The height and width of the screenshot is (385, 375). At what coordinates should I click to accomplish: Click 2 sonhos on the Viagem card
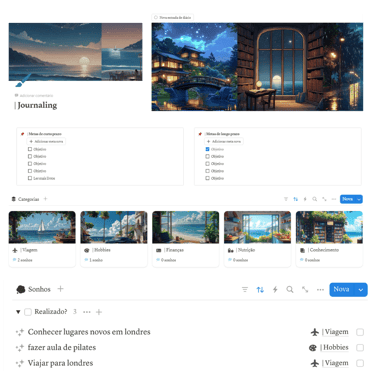tap(25, 260)
